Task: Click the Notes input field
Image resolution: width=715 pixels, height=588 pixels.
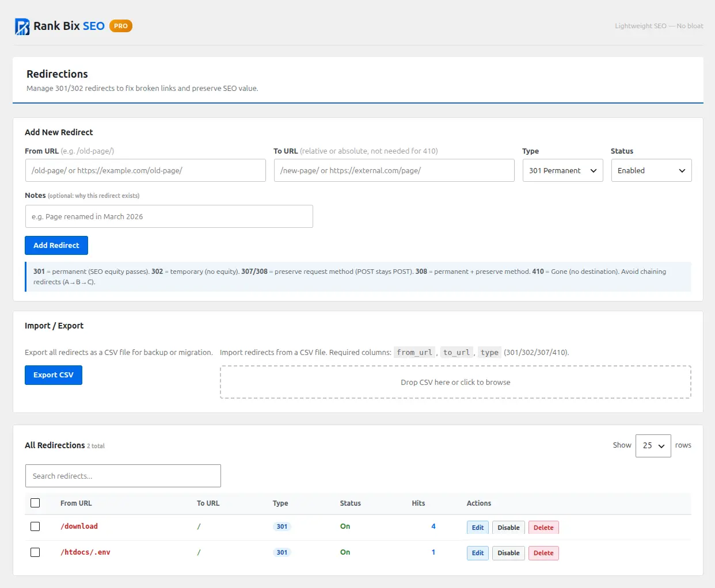Action: tap(169, 216)
